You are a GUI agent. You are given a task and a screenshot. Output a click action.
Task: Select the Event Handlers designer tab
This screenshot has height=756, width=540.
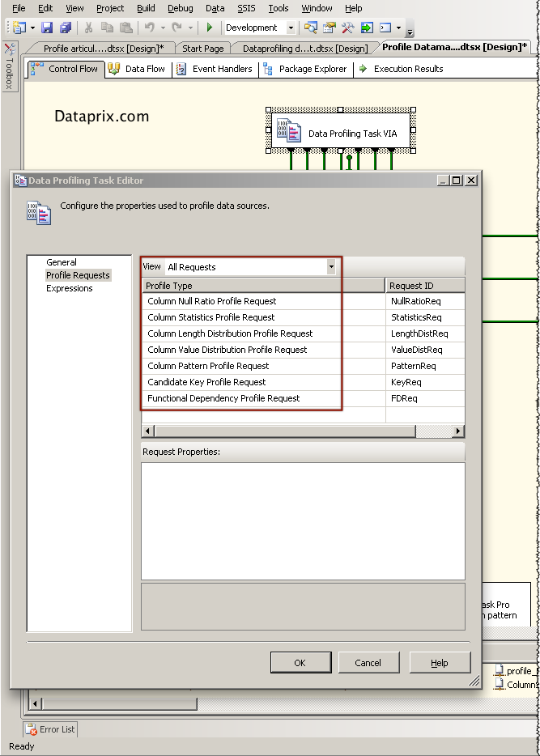[x=215, y=69]
